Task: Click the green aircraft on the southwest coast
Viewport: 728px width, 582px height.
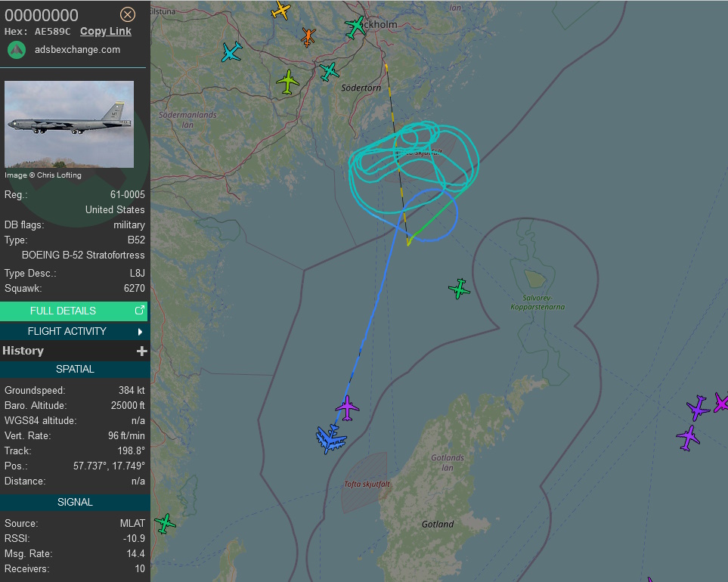Action: 165,524
